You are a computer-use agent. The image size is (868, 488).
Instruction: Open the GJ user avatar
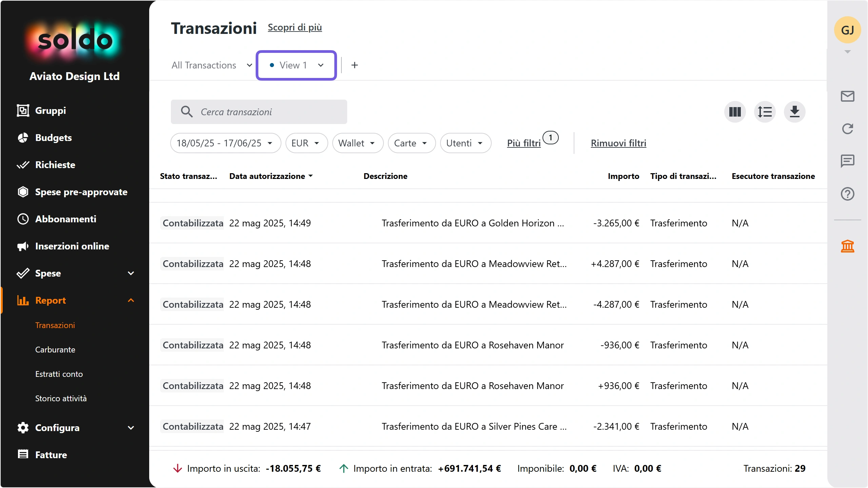tap(847, 30)
